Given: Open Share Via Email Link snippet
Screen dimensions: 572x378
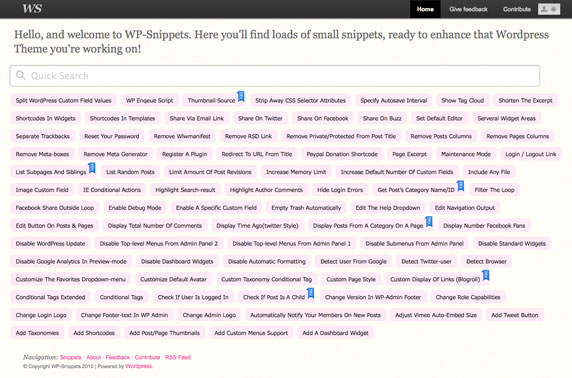Looking at the screenshot, I should pos(197,118).
